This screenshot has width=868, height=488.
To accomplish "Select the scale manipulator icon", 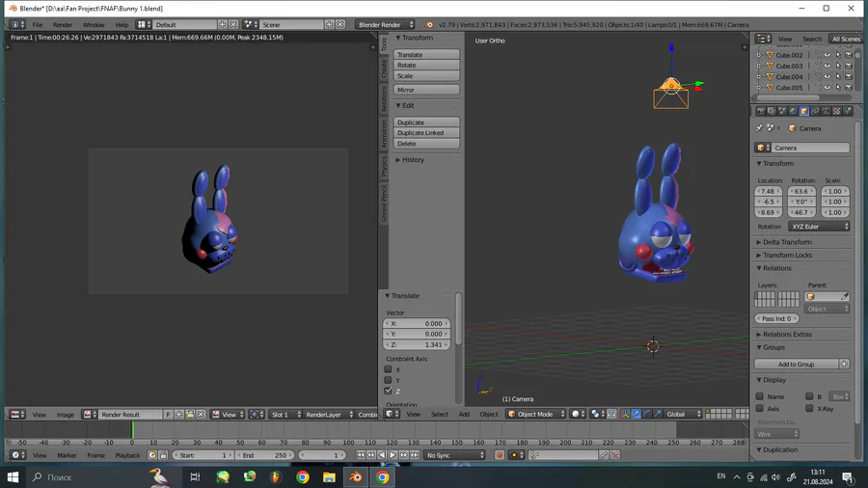I will pyautogui.click(x=658, y=414).
